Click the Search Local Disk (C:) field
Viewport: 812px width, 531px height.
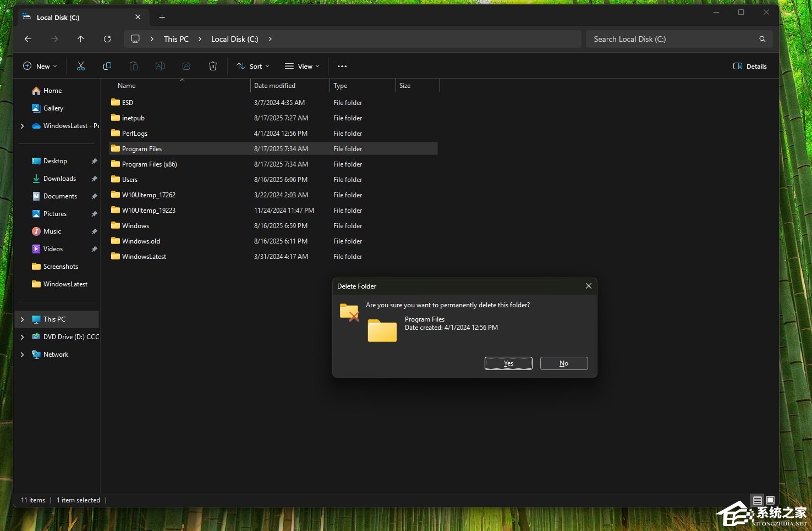pos(671,39)
